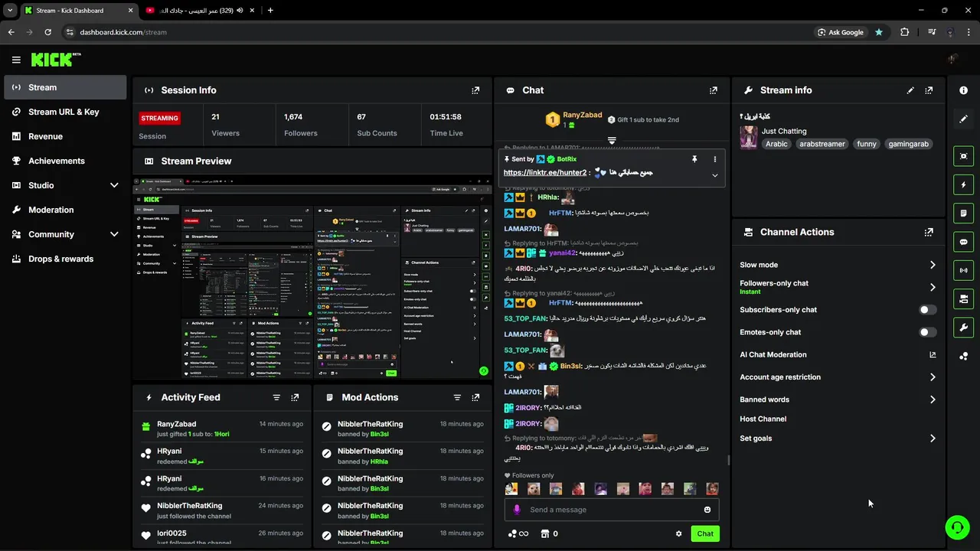The width and height of the screenshot is (980, 551).
Task: Click Gift 1 sub to take 2nd
Action: pyautogui.click(x=643, y=119)
